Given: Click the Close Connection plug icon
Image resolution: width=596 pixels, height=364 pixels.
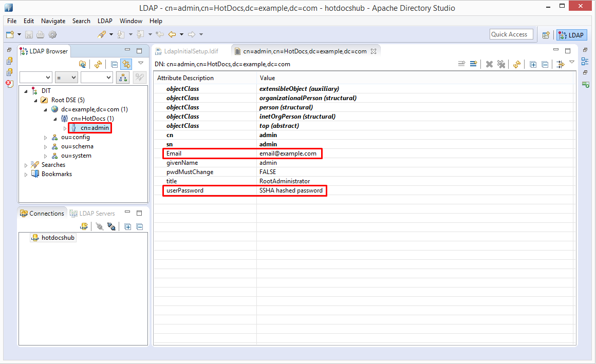Looking at the screenshot, I should [111, 226].
